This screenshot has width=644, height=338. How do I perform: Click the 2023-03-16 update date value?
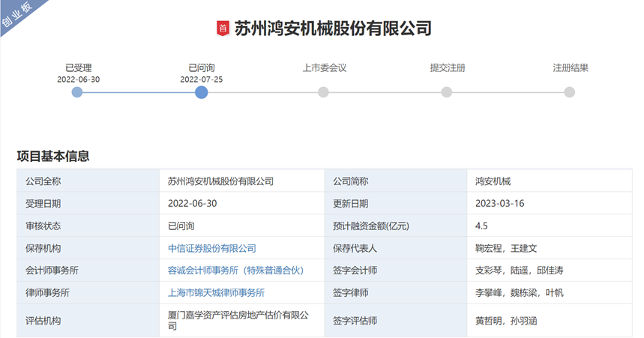[x=550, y=203]
